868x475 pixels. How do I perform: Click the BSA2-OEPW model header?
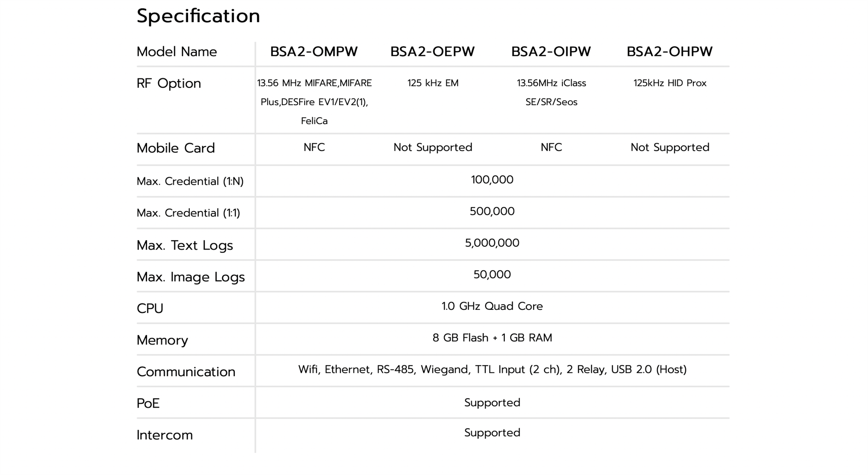pos(432,52)
